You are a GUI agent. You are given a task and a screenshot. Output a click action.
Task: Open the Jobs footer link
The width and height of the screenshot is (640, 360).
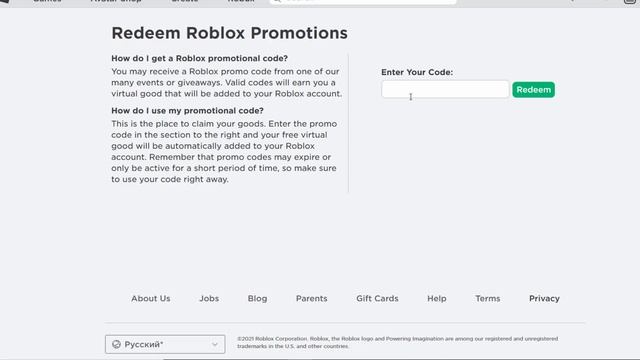click(x=209, y=298)
